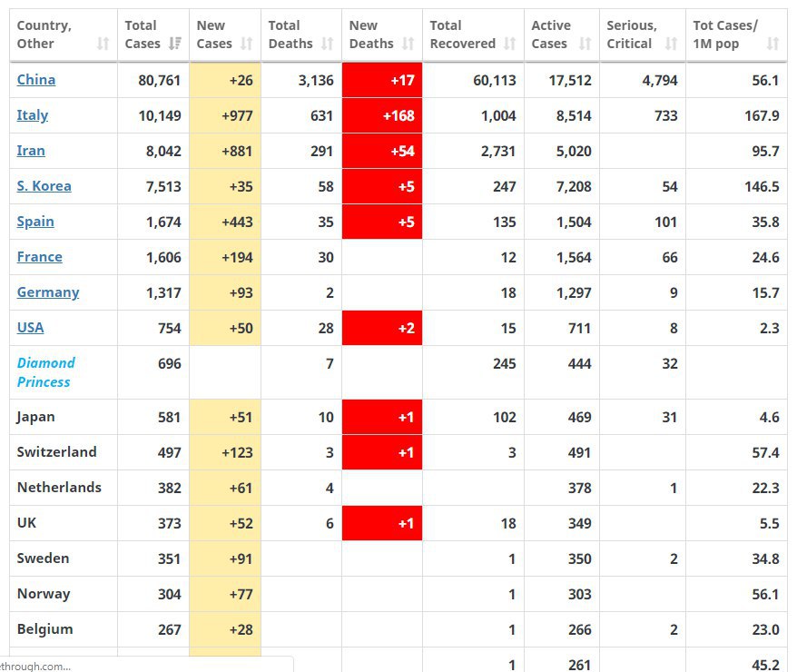
Task: Click sort arrows in Serious, Critical header
Action: point(671,44)
